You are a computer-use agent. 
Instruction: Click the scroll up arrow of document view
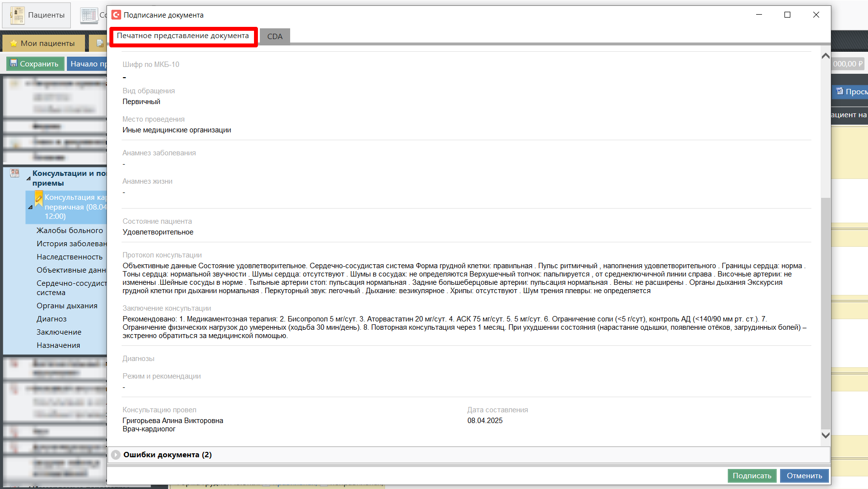(x=826, y=56)
